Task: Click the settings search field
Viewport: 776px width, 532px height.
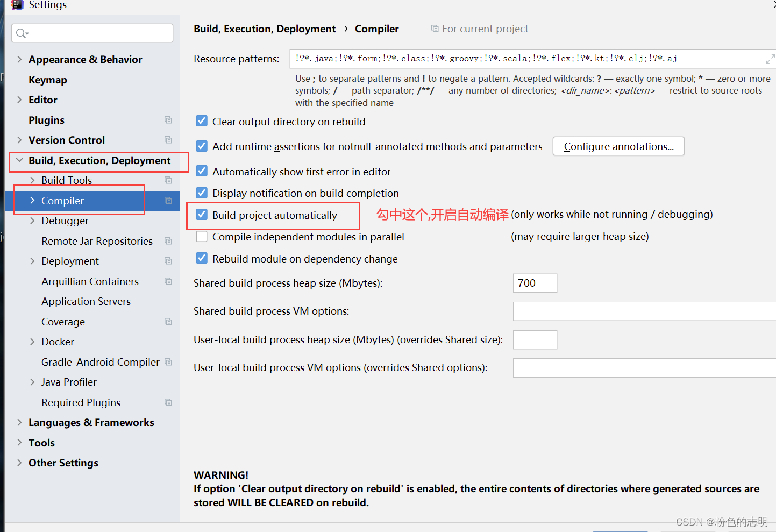Action: pos(92,33)
